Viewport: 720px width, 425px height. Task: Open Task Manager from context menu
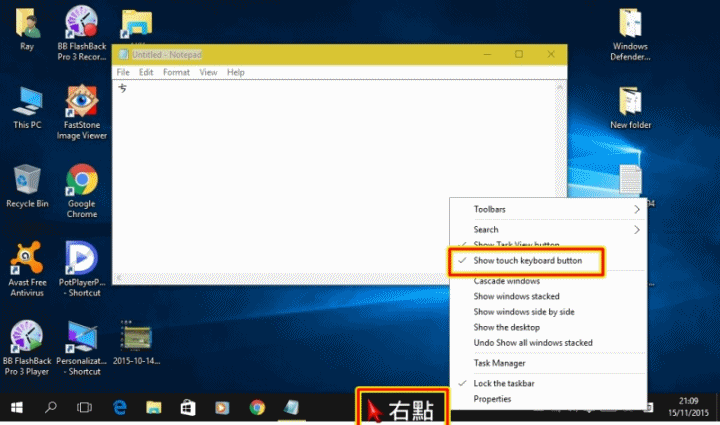(x=548, y=363)
